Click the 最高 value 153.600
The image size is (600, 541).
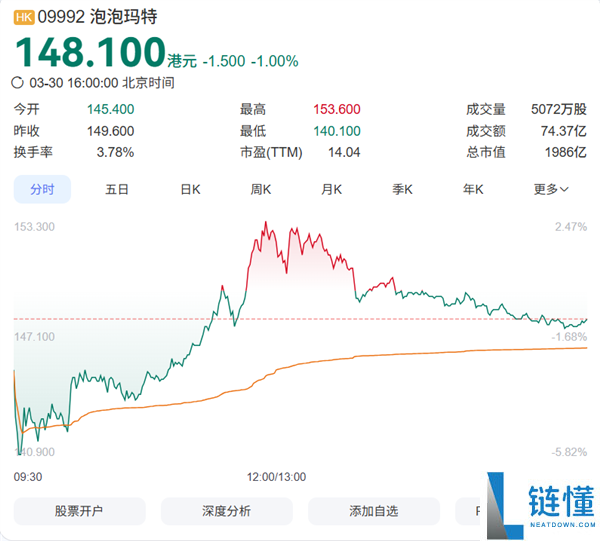tap(337, 109)
